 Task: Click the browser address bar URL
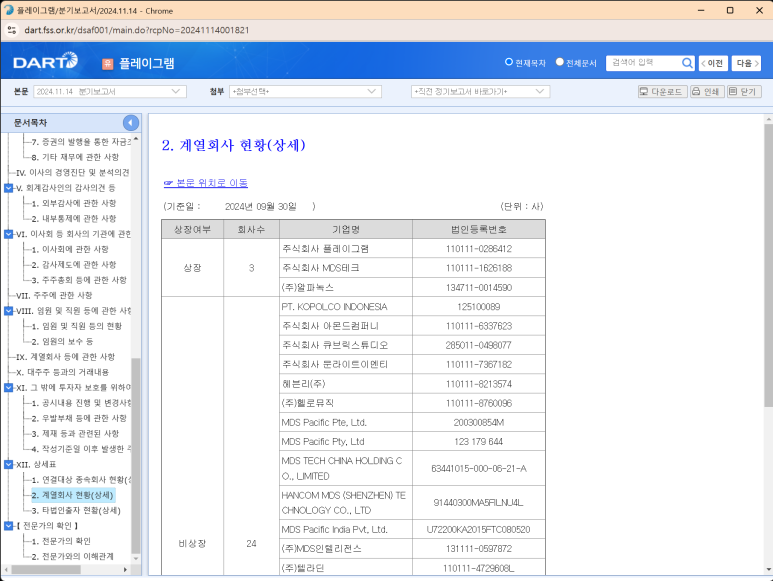[x=137, y=30]
